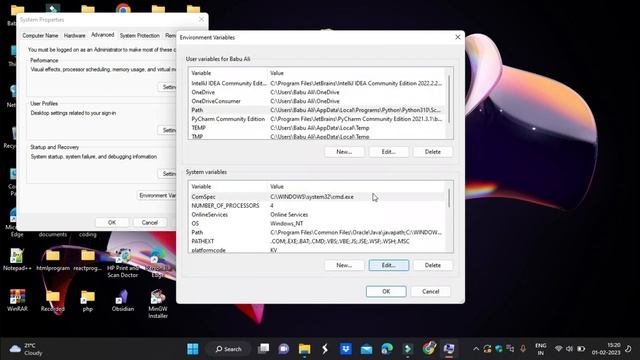Viewport: 640px width, 360px height.
Task: Click New under System variables
Action: coord(344,265)
